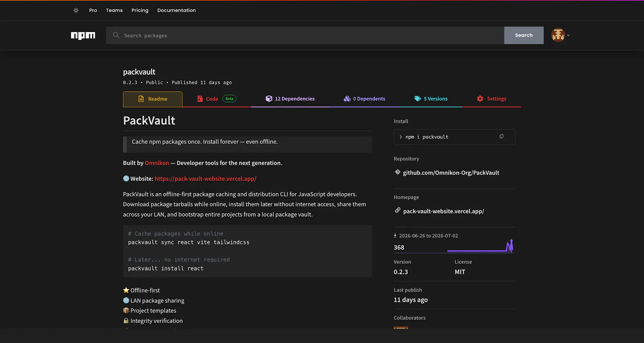Open the package Settings tab
Viewport: 644px width, 343px height.
point(491,99)
